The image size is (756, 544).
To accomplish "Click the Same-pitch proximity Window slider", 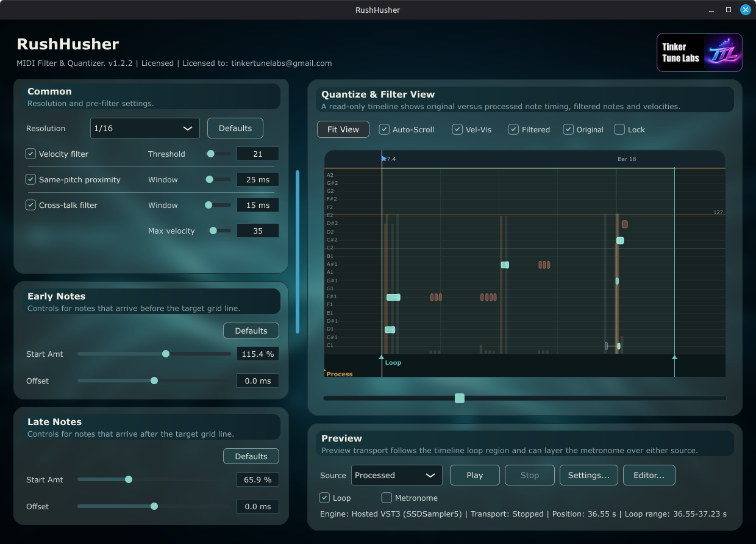I will [x=218, y=179].
